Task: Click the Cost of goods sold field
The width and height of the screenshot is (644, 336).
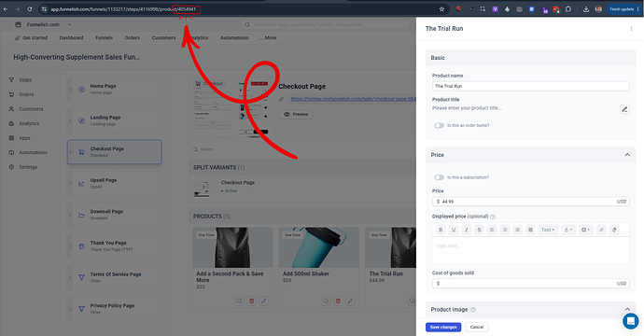Action: tap(531, 284)
